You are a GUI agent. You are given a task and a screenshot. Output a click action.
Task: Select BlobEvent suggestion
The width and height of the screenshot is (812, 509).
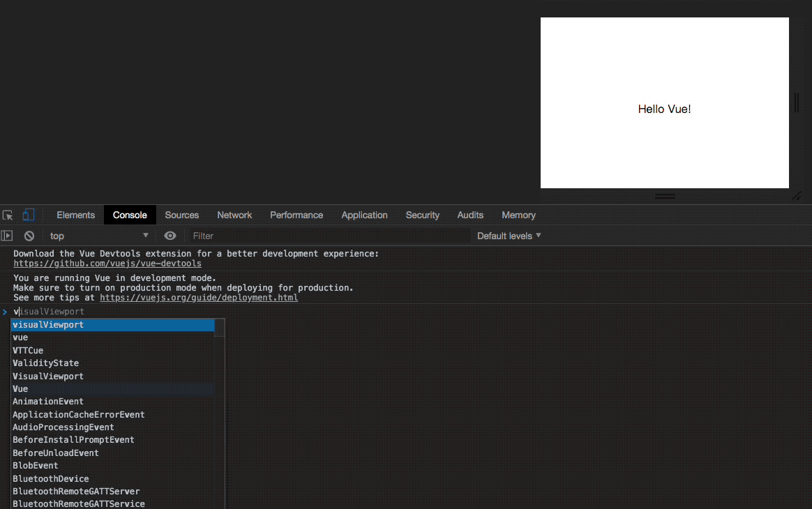pyautogui.click(x=112, y=466)
